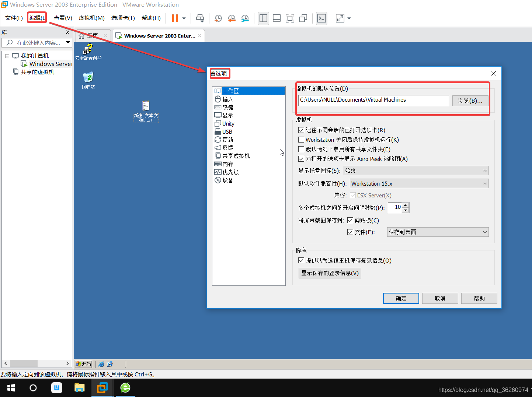Open the 文件(F) menu

pyautogui.click(x=14, y=18)
